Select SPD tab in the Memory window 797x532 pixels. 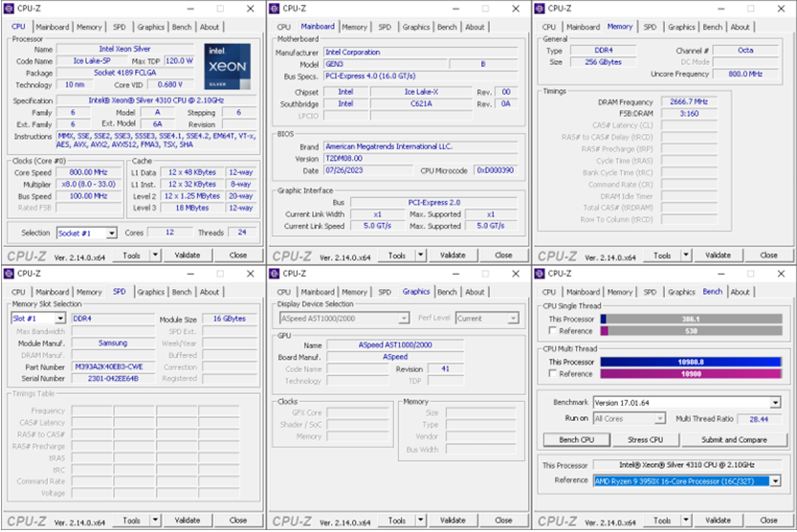[x=650, y=27]
